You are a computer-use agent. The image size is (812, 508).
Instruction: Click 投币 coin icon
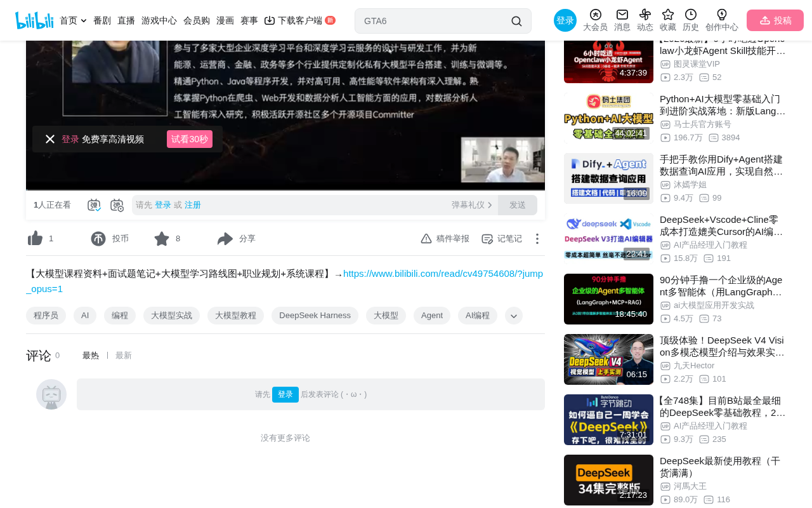coord(98,239)
